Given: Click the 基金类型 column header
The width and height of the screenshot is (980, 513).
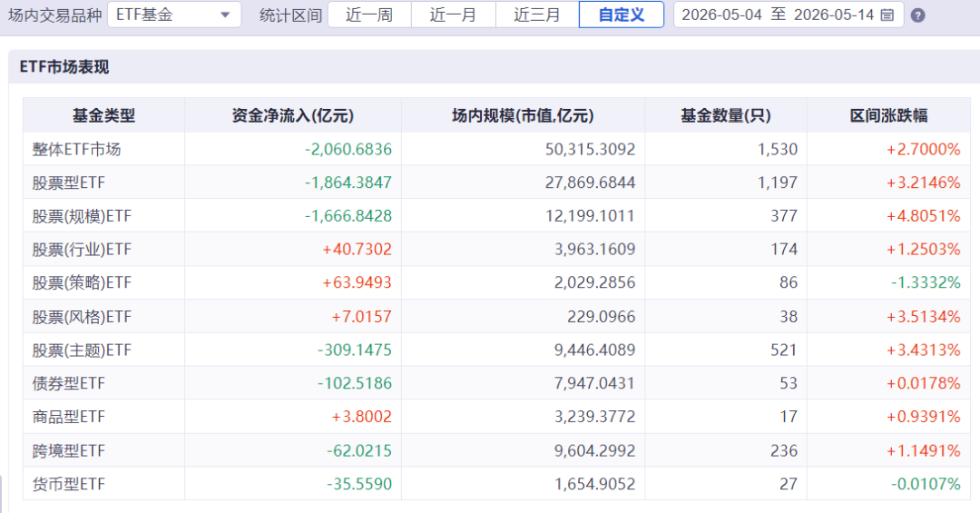Looking at the screenshot, I should 103,115.
